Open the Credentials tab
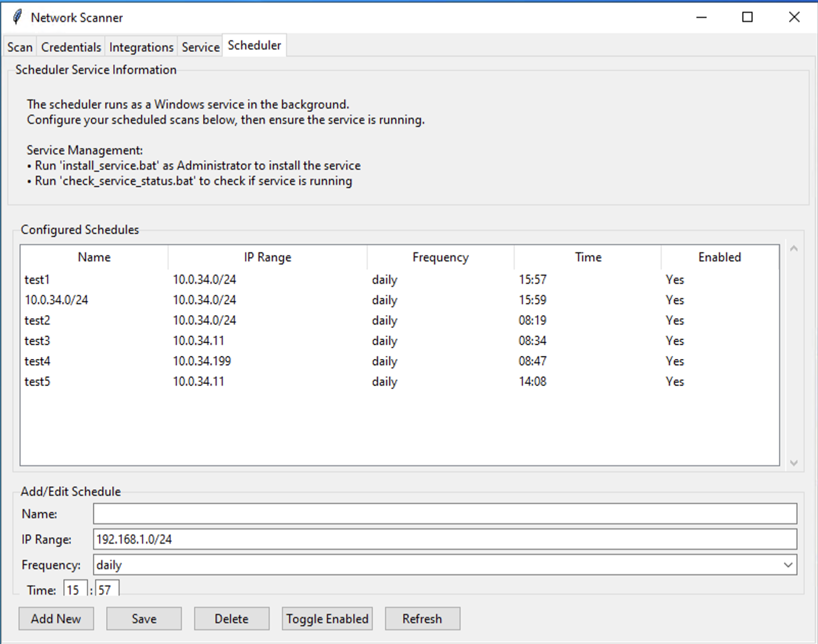The width and height of the screenshot is (818, 644). [70, 46]
